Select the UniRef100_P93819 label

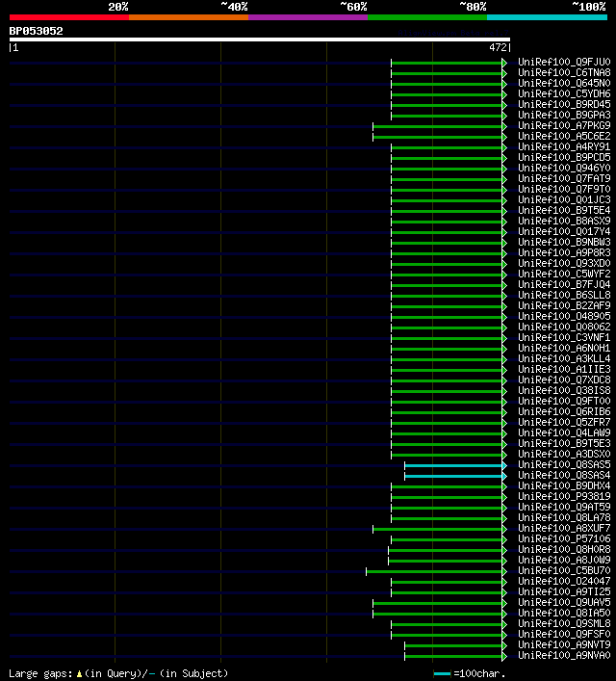coord(564,496)
